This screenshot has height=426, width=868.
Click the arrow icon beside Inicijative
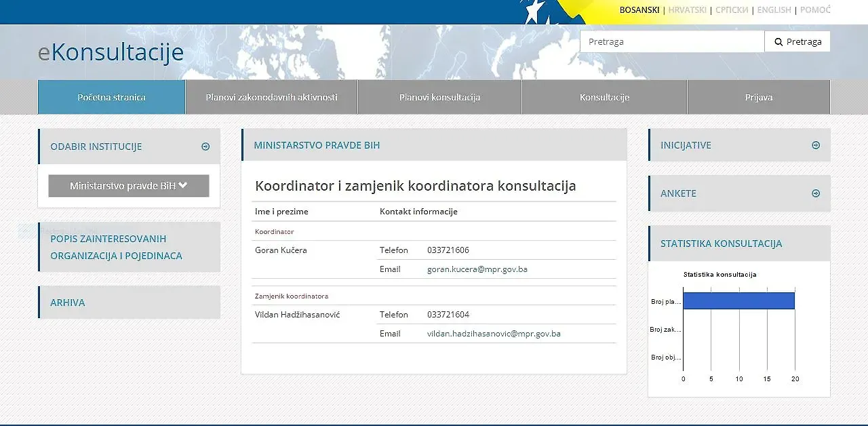click(x=816, y=145)
